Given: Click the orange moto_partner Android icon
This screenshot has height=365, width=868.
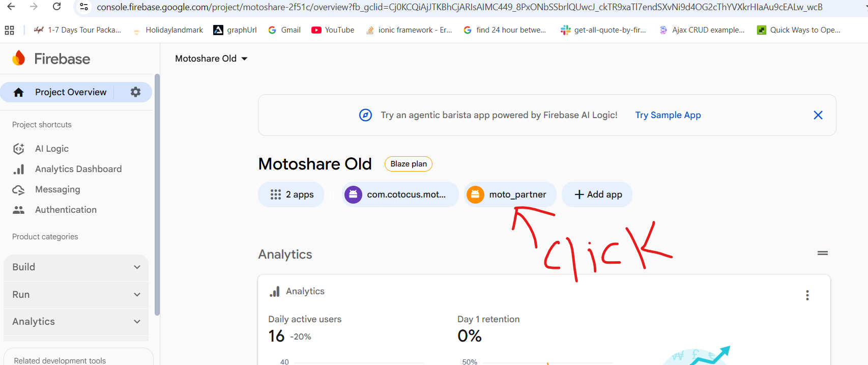Looking at the screenshot, I should [475, 194].
